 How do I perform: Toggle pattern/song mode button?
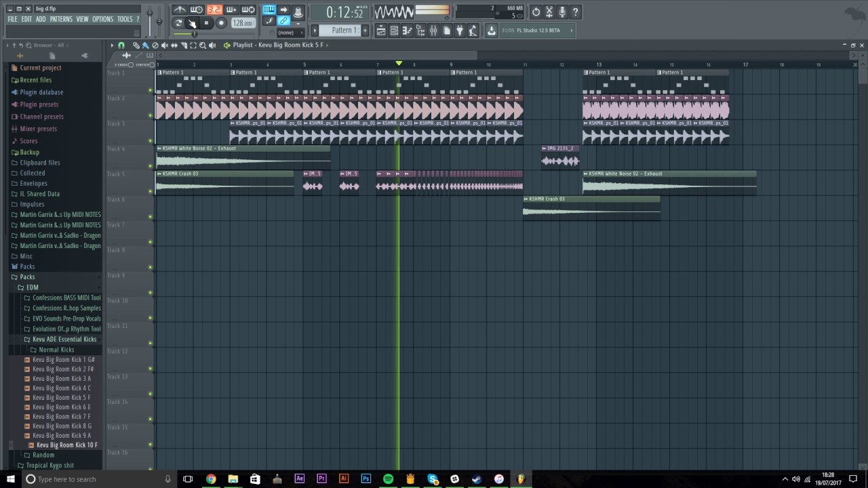click(178, 23)
